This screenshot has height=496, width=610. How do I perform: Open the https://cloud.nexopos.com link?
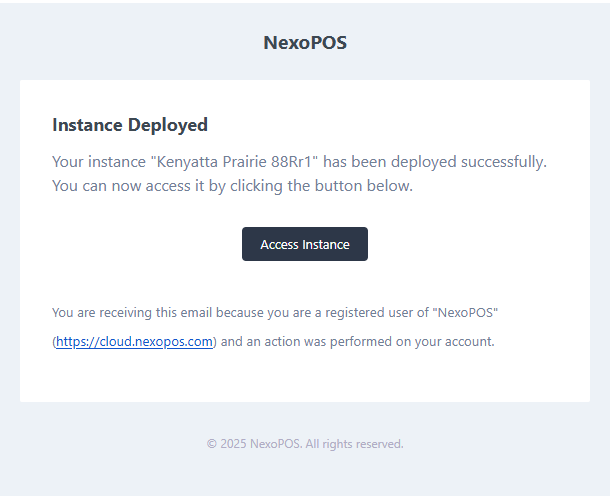(135, 342)
